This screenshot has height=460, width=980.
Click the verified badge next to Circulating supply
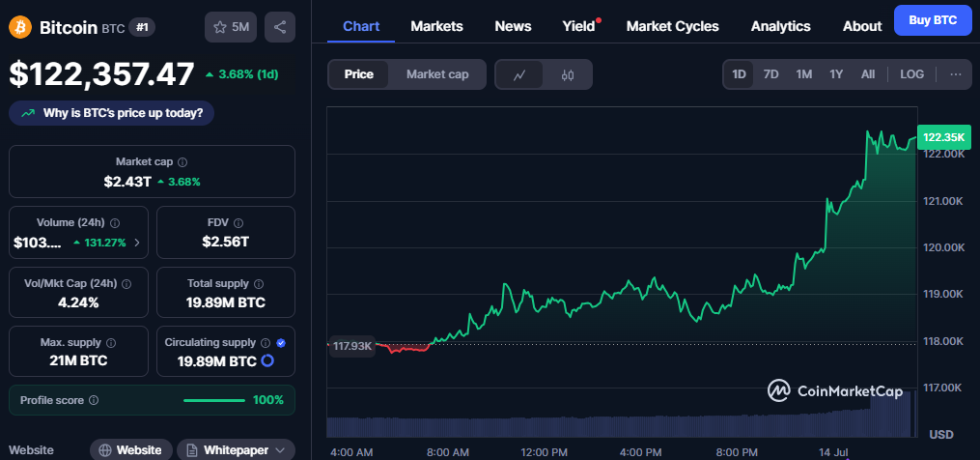tap(281, 343)
